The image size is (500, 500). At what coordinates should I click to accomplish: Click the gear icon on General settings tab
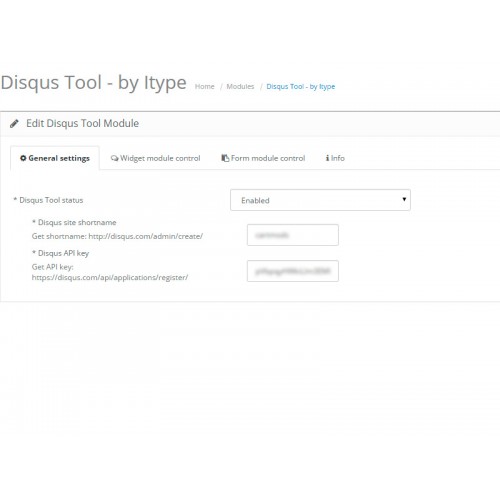click(x=23, y=158)
